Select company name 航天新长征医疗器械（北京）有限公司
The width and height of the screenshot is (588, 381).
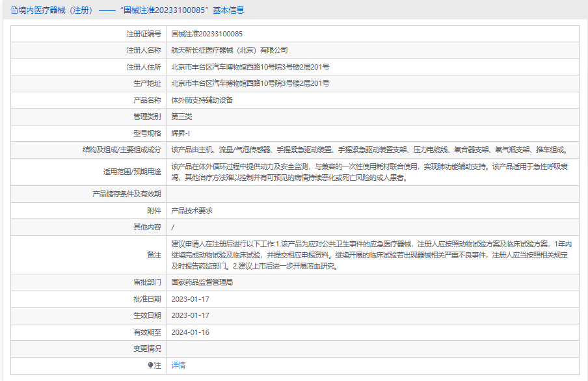(230, 50)
